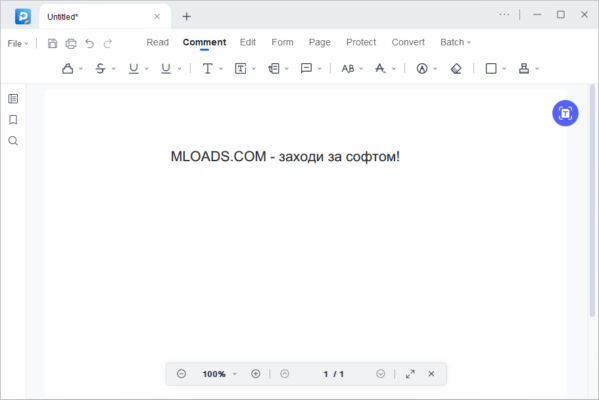Switch to the Edit tab
Image resolution: width=599 pixels, height=400 pixels.
pyautogui.click(x=248, y=42)
